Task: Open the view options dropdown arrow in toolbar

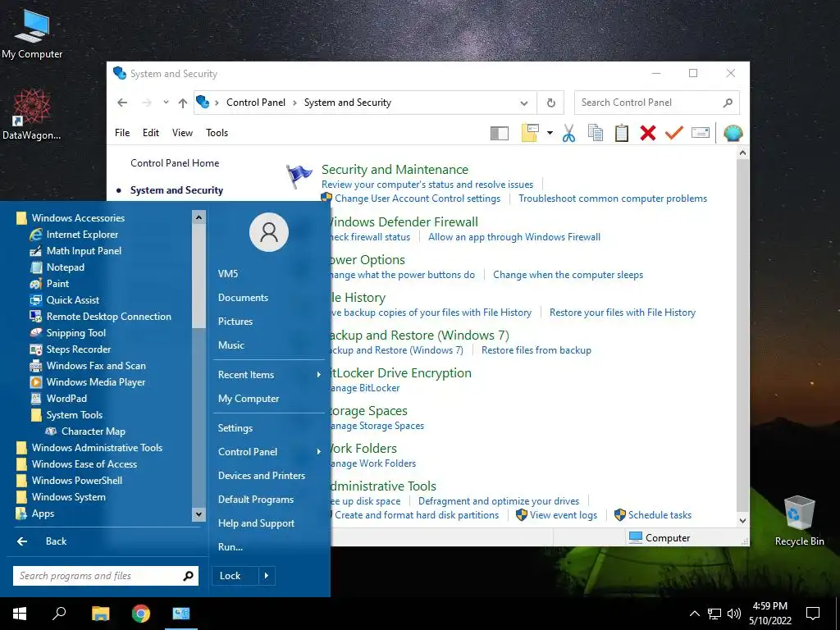Action: click(550, 133)
